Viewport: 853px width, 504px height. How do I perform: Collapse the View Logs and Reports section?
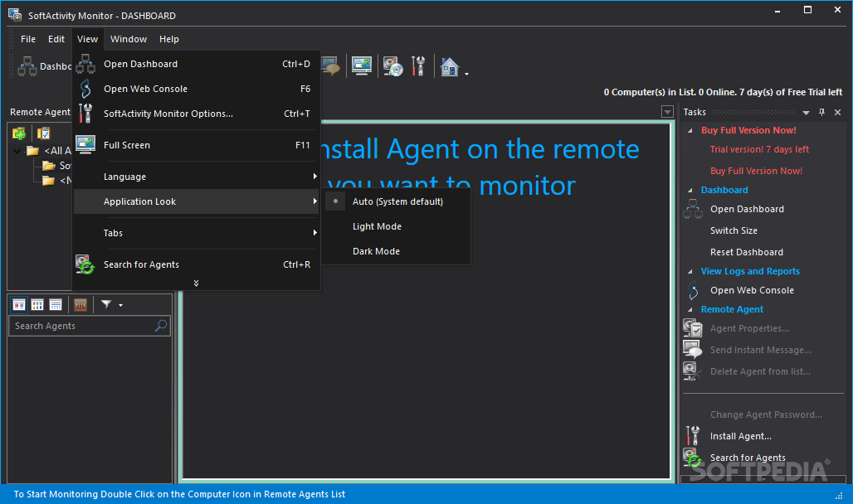[x=690, y=271]
